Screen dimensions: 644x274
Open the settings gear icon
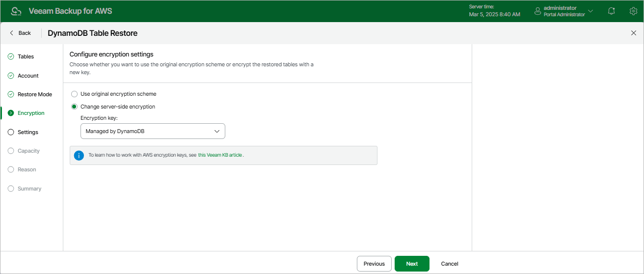click(x=633, y=11)
